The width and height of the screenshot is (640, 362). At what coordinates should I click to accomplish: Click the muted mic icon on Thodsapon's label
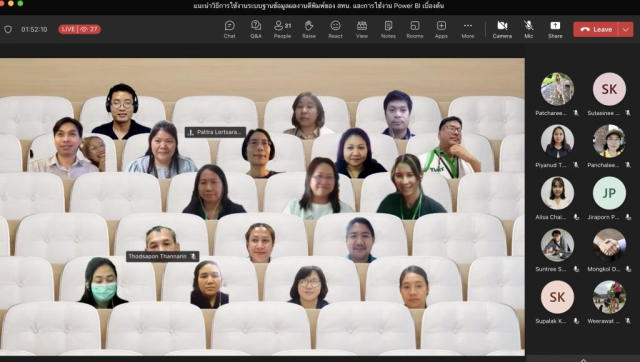point(193,256)
